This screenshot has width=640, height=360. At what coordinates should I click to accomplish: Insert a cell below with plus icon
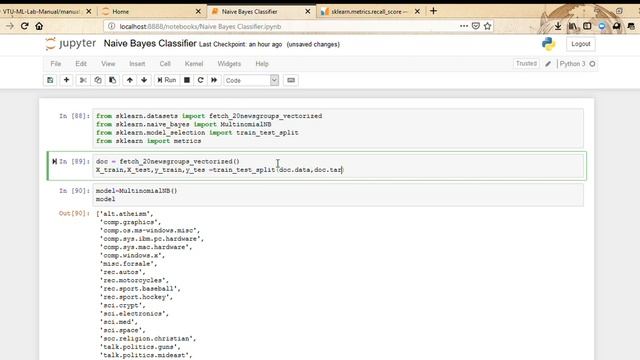(66, 80)
